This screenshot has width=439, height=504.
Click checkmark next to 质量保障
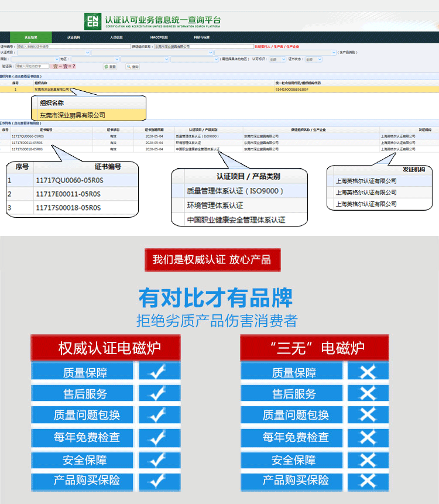157,372
